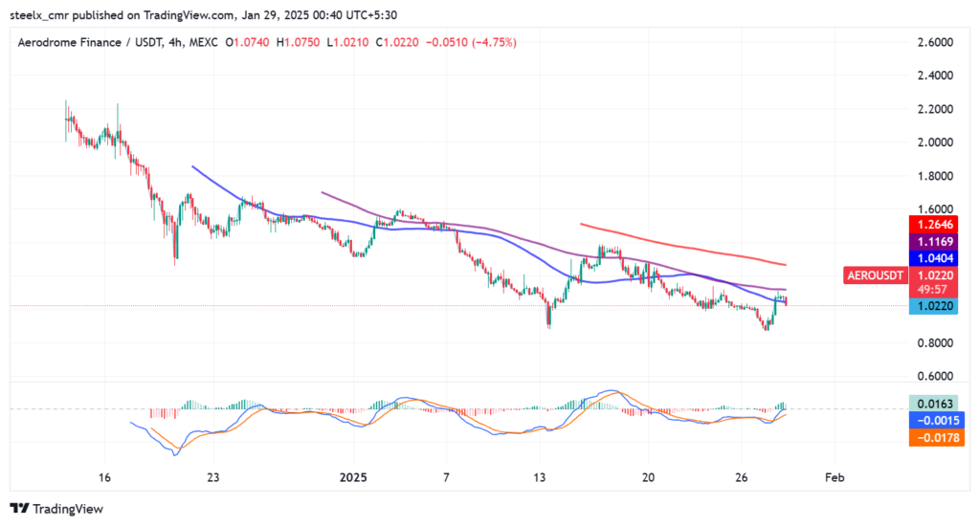Image resolution: width=980 pixels, height=526 pixels.
Task: Click the AEROUSDT price tag
Action: [875, 275]
